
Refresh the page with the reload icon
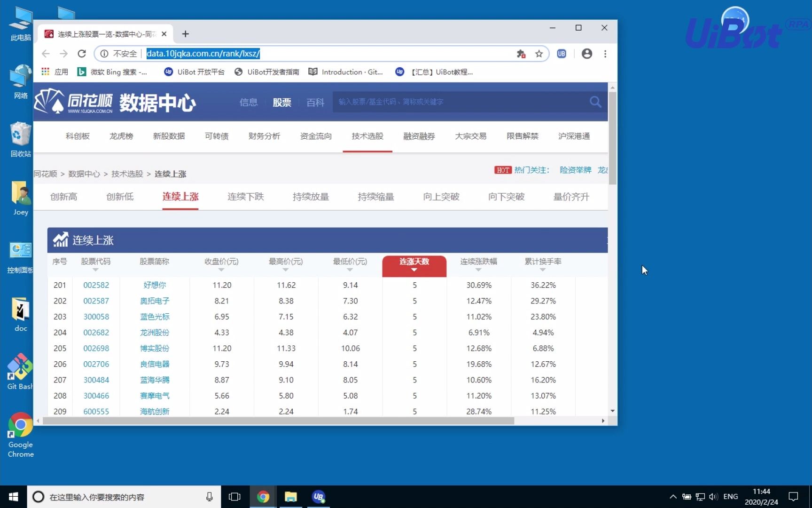[81, 54]
